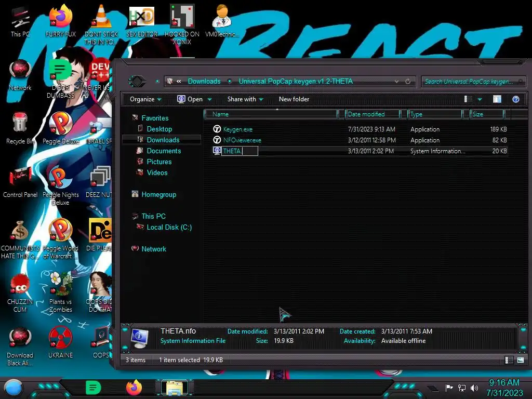
Task: Switch to details view in status bar
Action: pyautogui.click(x=509, y=360)
